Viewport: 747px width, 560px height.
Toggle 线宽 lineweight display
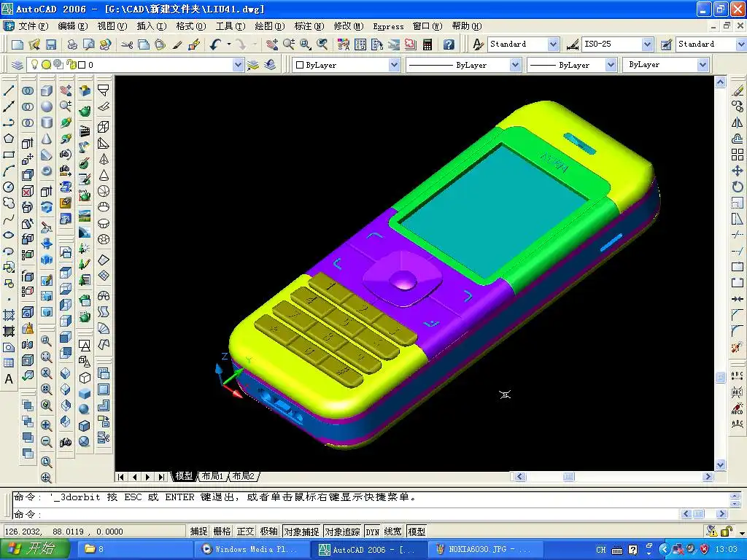point(393,531)
